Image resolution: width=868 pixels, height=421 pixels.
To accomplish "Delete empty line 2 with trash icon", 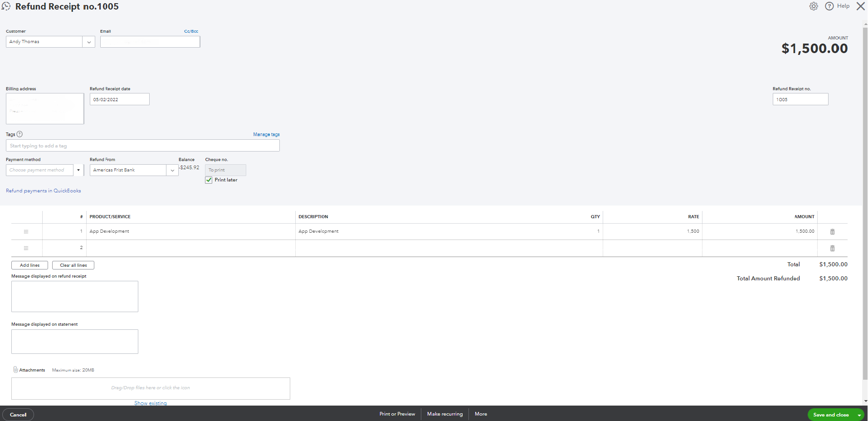I will click(x=832, y=248).
